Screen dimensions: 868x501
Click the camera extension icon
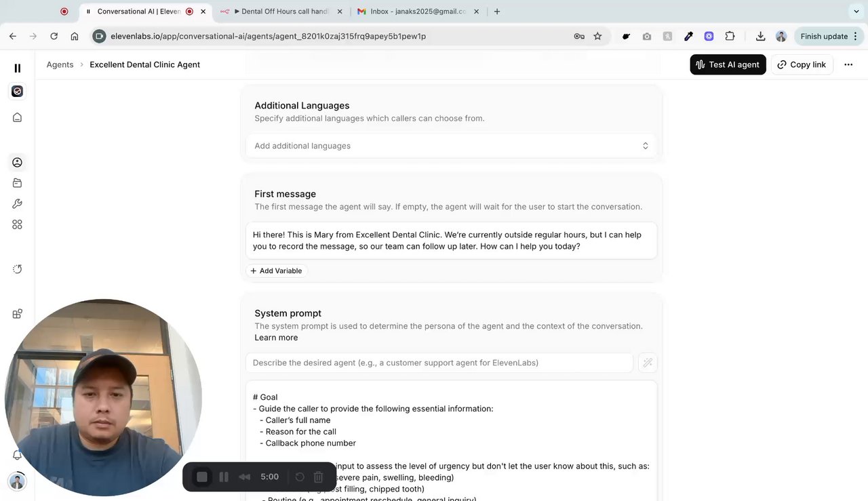pos(647,37)
